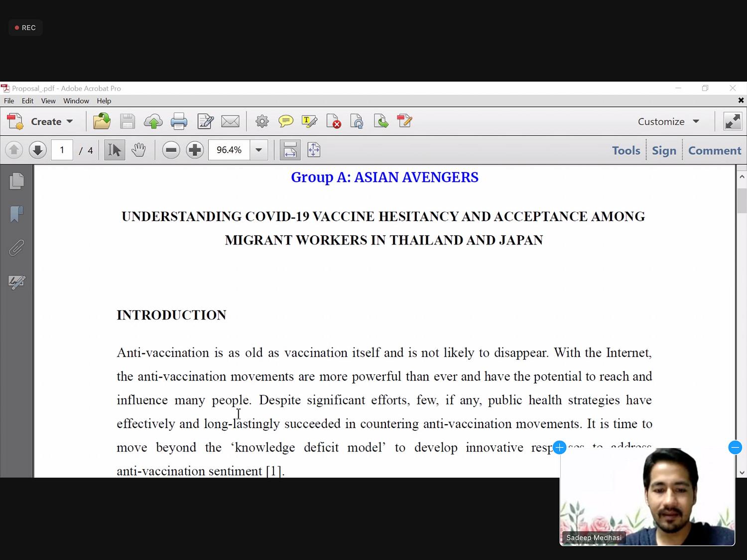Open the Window menu
747x560 pixels.
pyautogui.click(x=76, y=101)
